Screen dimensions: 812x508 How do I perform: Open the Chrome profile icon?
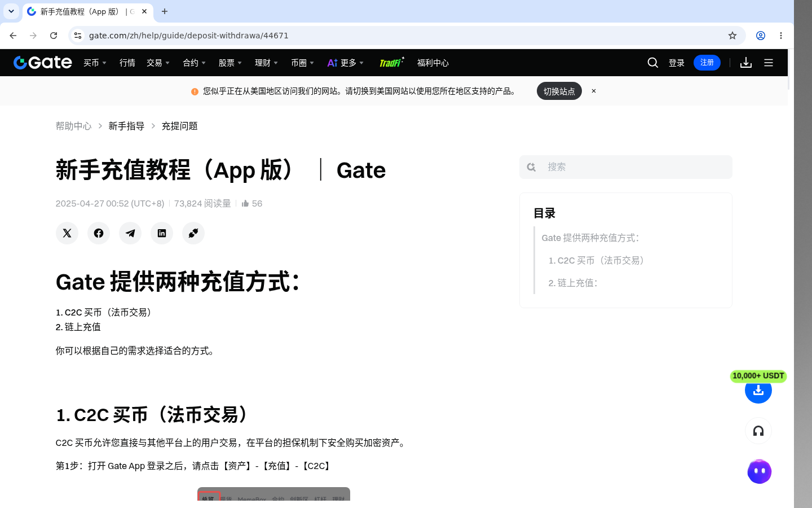[761, 36]
